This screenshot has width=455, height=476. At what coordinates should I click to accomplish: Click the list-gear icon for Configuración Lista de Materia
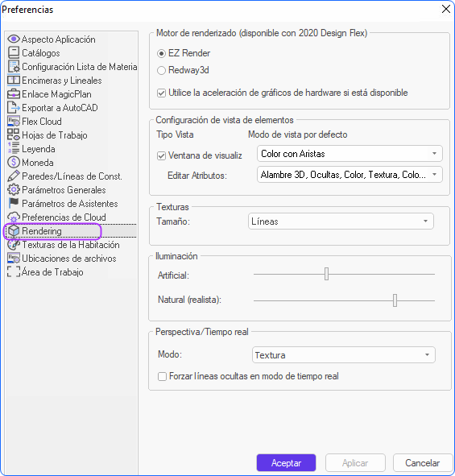(14, 66)
